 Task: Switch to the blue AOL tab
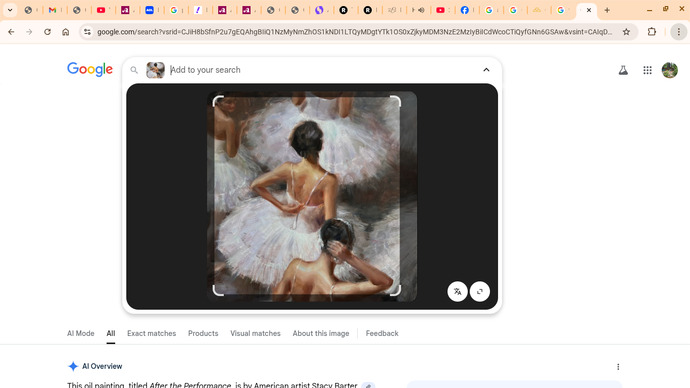150,10
